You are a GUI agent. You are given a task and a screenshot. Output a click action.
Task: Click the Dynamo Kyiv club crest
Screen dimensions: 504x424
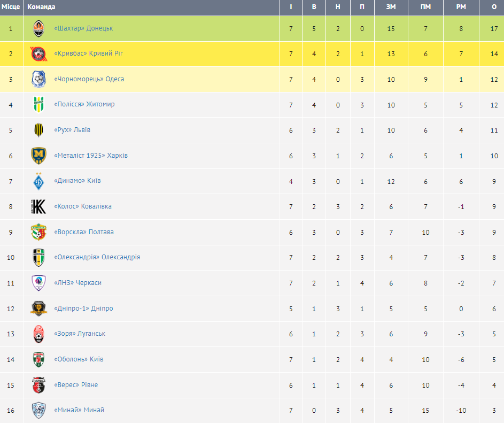[x=39, y=181]
